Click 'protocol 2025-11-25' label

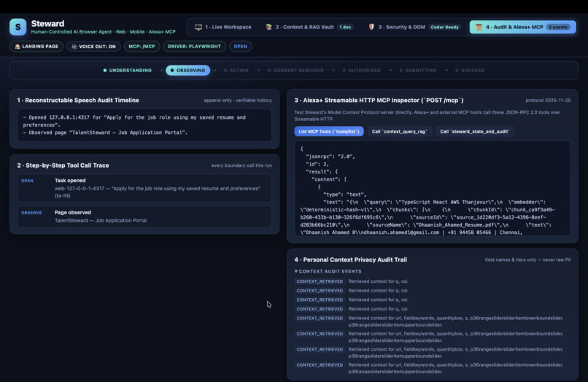(548, 100)
